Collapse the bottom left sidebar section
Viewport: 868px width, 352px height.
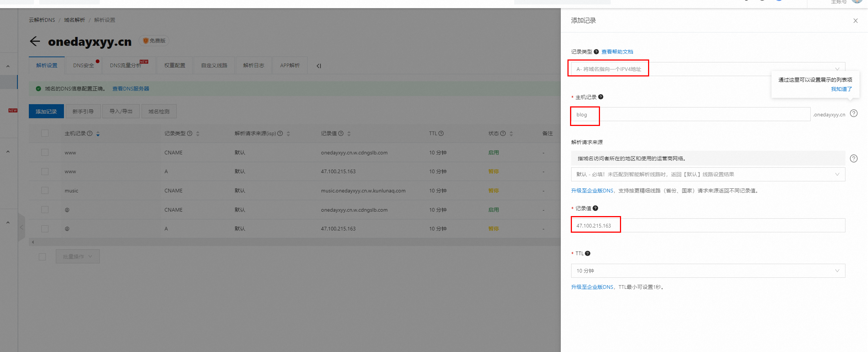(x=8, y=223)
